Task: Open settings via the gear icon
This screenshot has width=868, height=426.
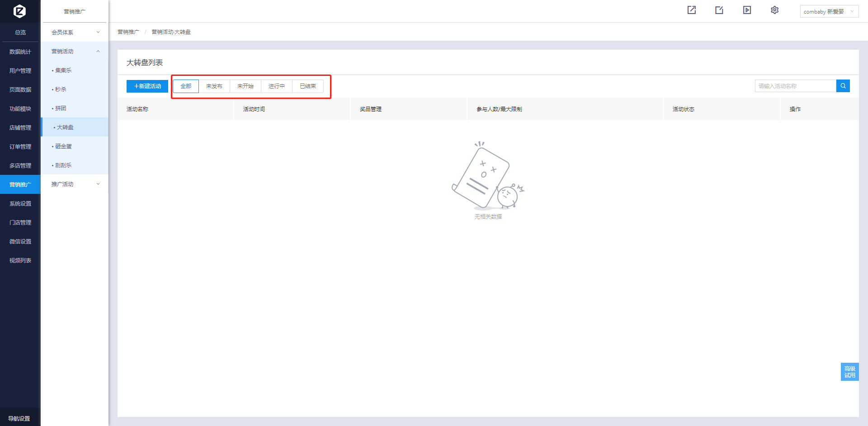Action: (x=774, y=10)
